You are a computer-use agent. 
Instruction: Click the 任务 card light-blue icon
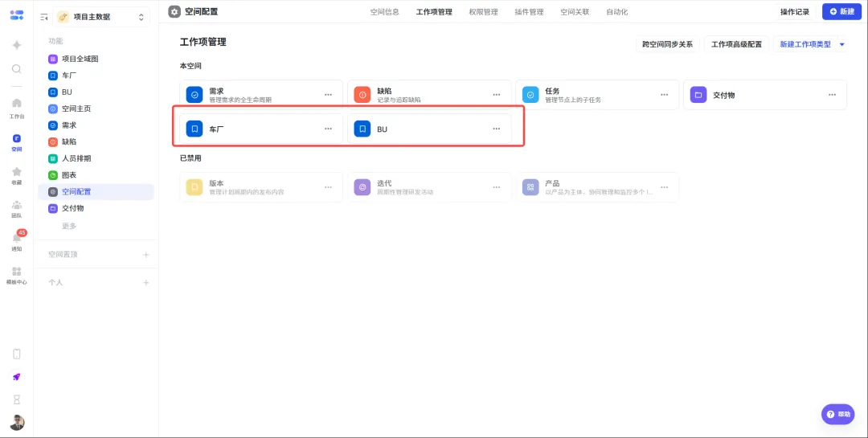[530, 95]
